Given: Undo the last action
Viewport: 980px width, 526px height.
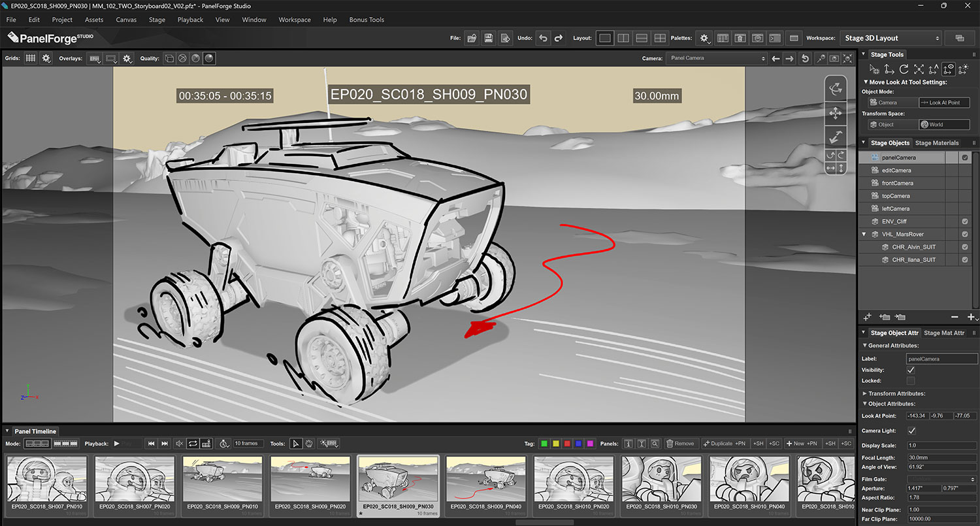Looking at the screenshot, I should [543, 38].
